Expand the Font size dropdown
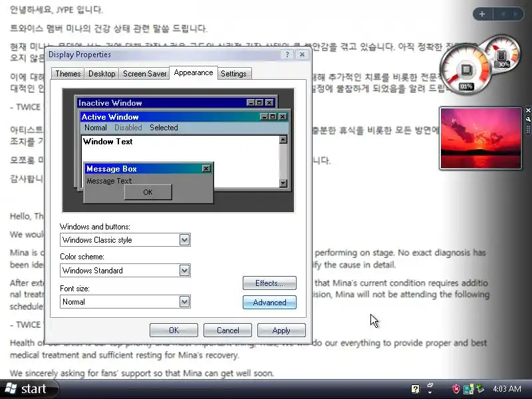532x399 pixels. 184,302
